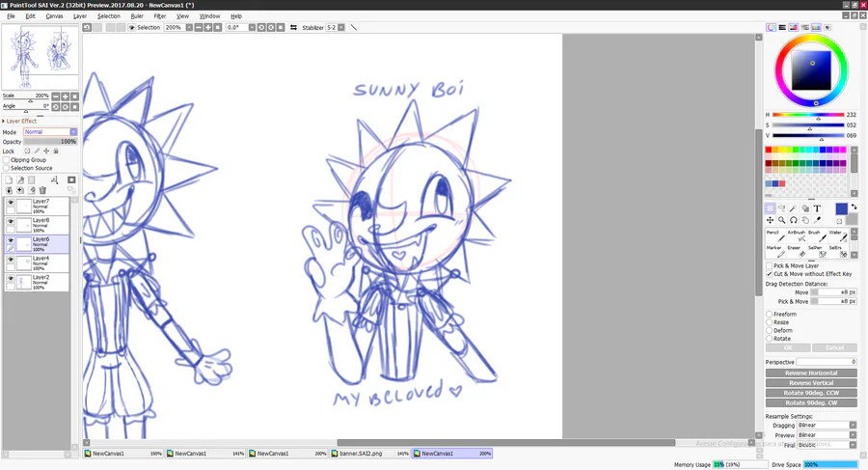Enable the Selection Source option

point(6,168)
